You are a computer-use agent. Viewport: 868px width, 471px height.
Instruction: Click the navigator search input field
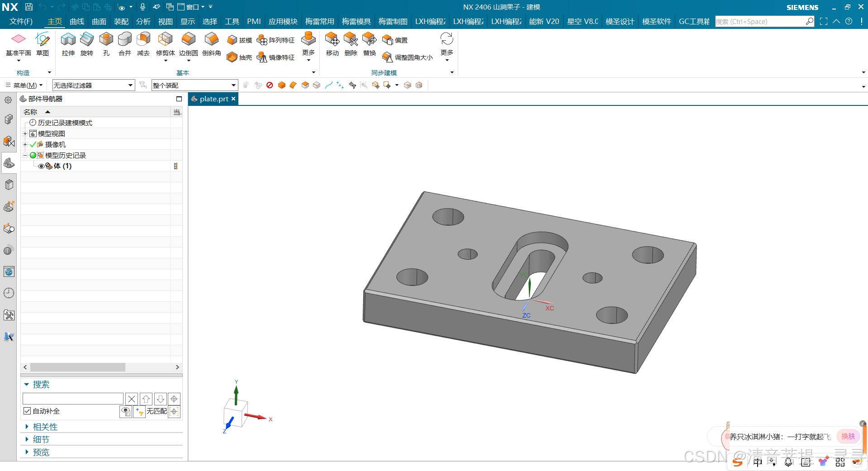pos(73,399)
